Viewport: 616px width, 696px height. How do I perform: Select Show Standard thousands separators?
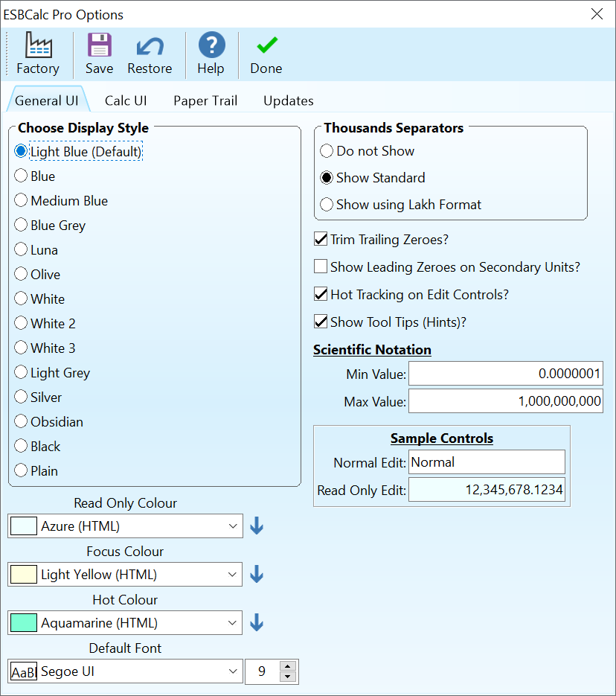point(373,178)
